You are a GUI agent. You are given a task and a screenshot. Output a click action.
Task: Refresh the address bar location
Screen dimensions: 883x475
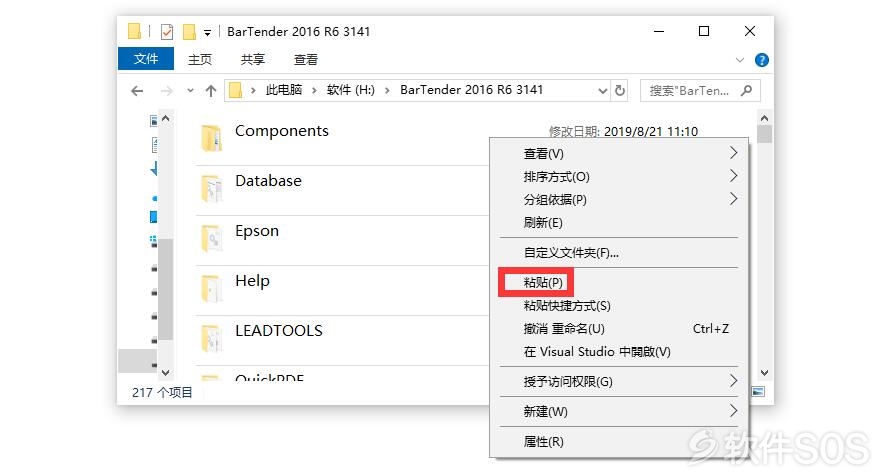pyautogui.click(x=620, y=90)
